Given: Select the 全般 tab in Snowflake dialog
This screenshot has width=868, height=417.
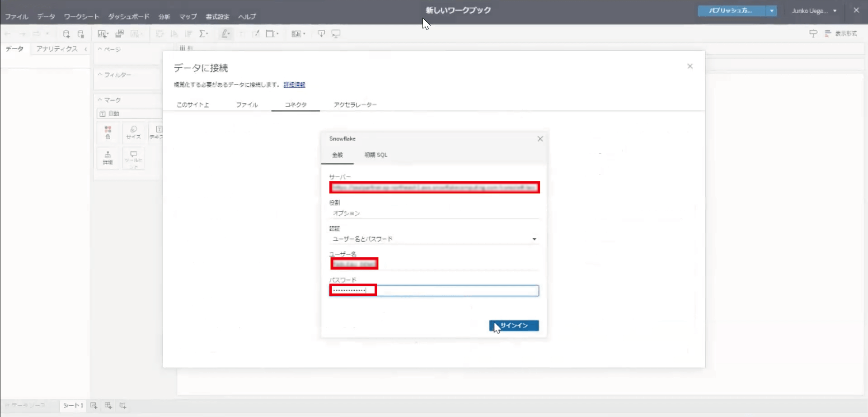Looking at the screenshot, I should [338, 155].
